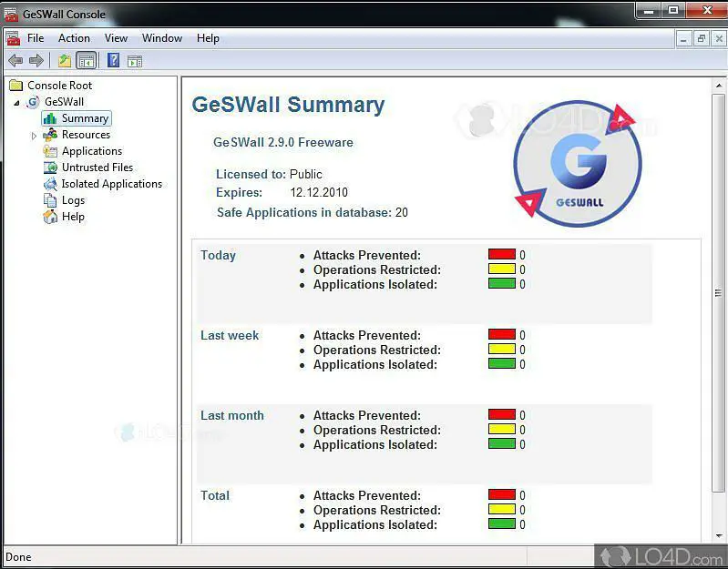Click the 'Licensed to:' label
This screenshot has width=728, height=569.
click(x=251, y=175)
